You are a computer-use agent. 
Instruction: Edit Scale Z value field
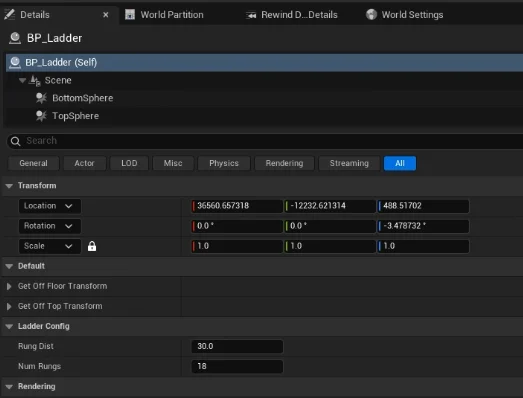423,246
